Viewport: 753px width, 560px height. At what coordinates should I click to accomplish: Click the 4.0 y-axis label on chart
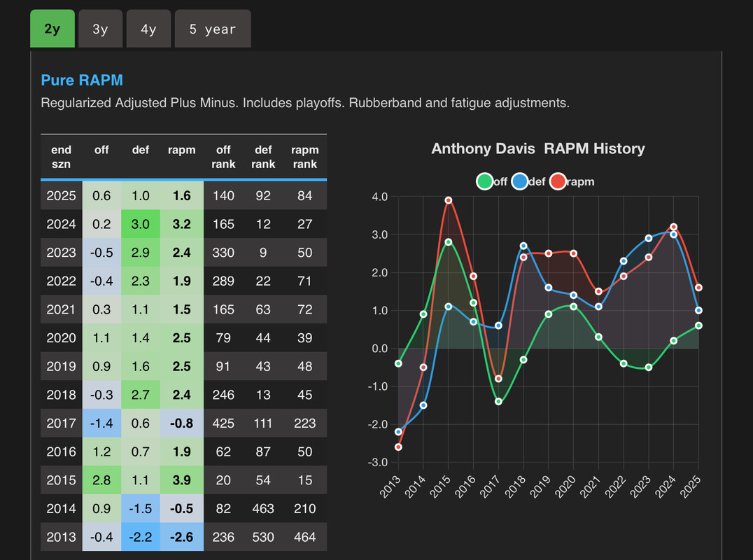(379, 197)
